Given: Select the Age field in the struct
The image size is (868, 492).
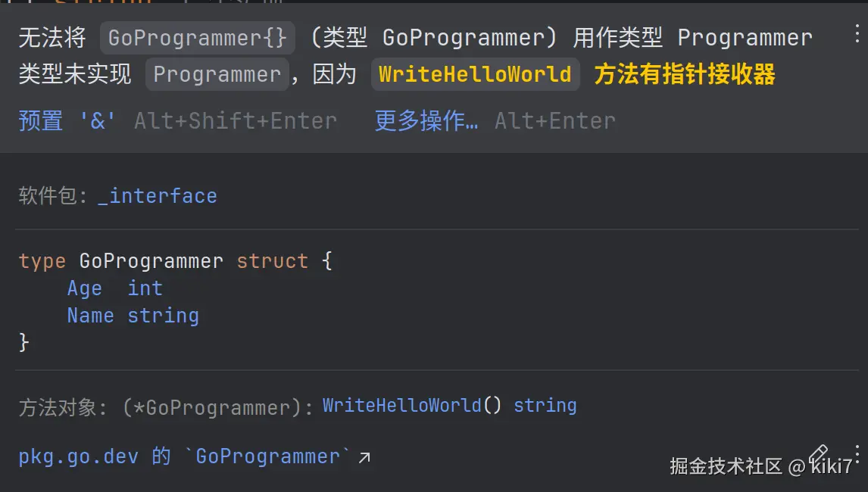Looking at the screenshot, I should click(84, 288).
